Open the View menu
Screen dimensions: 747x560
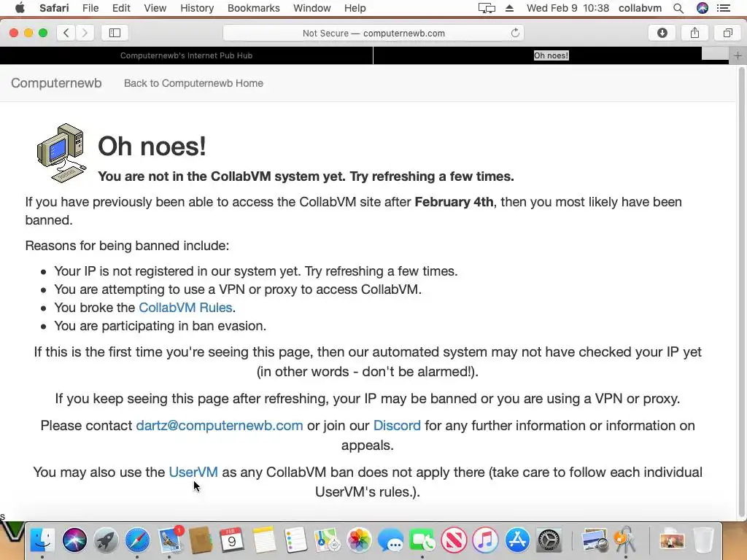pos(155,8)
